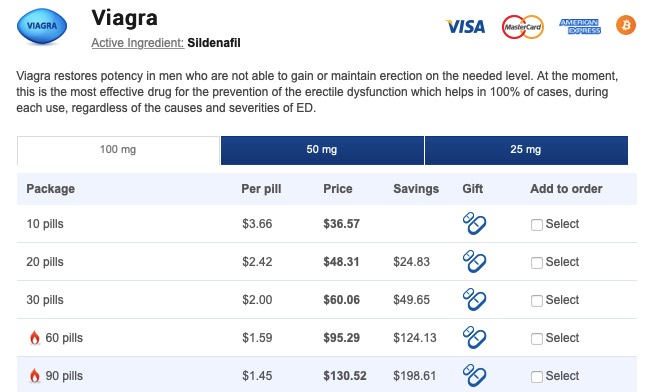Click the MasterCard payment logo
This screenshot has width=645, height=392.
pos(522,27)
